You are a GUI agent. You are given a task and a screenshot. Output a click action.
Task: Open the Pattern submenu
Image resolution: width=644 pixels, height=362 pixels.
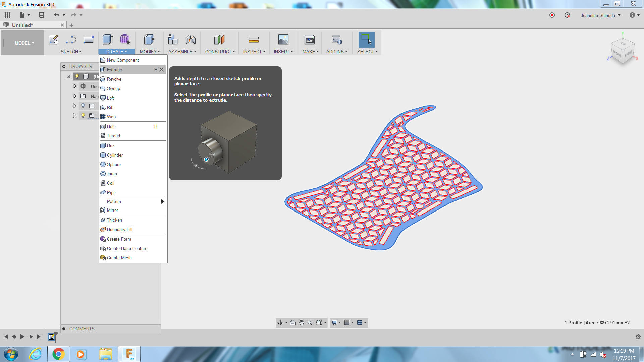click(x=133, y=201)
